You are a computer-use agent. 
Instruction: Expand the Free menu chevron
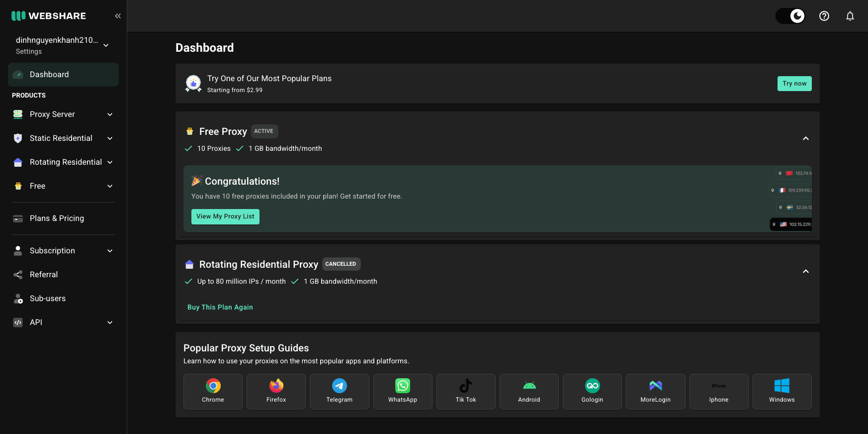(x=110, y=186)
